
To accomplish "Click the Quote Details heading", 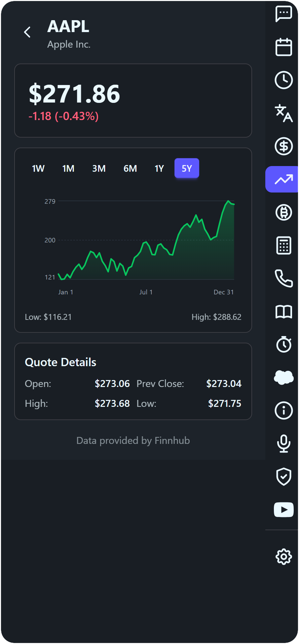I will click(x=60, y=363).
